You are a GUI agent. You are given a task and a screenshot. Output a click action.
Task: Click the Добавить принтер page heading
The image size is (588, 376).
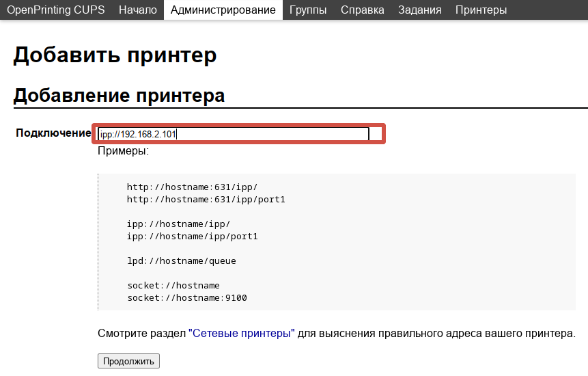click(x=115, y=55)
